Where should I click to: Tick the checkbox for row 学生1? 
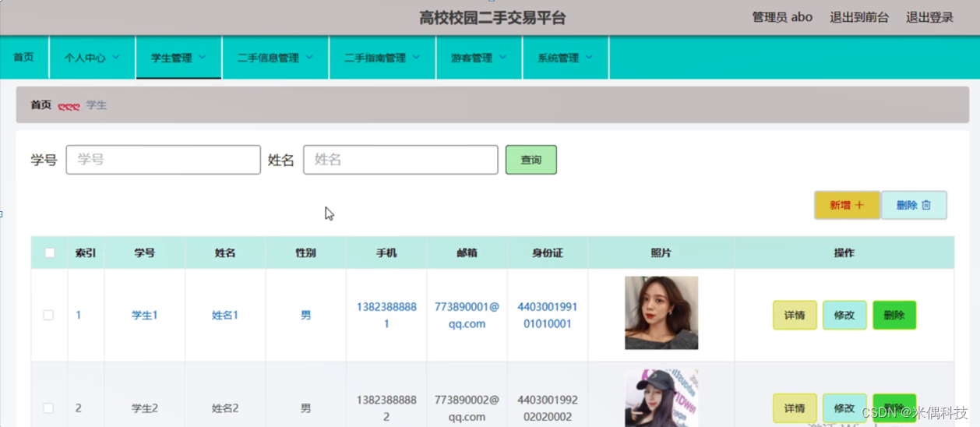click(48, 315)
